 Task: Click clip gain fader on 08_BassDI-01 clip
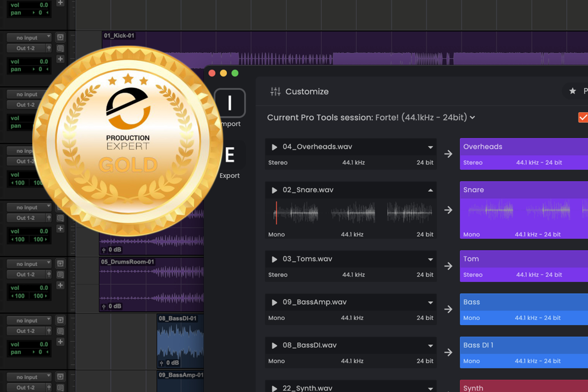pos(162,363)
